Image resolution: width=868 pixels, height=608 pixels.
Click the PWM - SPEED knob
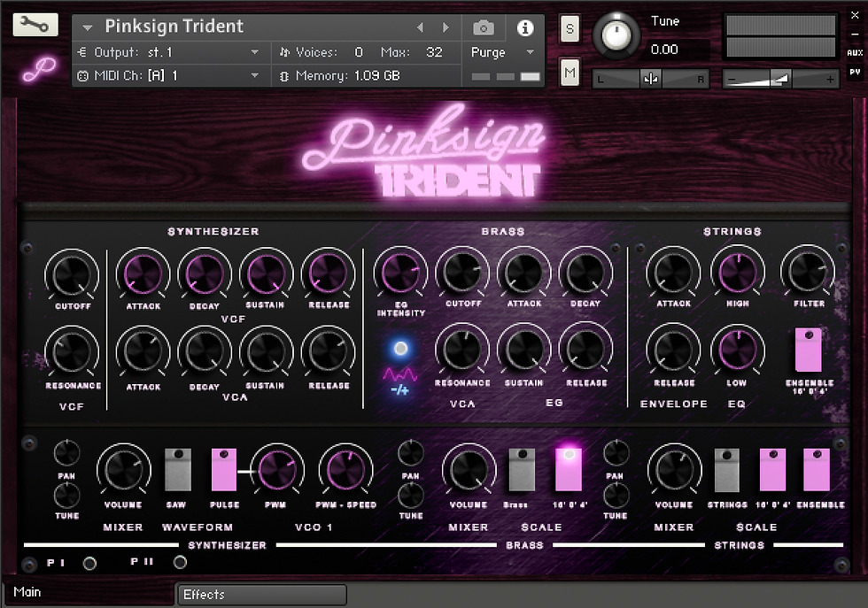(x=345, y=470)
